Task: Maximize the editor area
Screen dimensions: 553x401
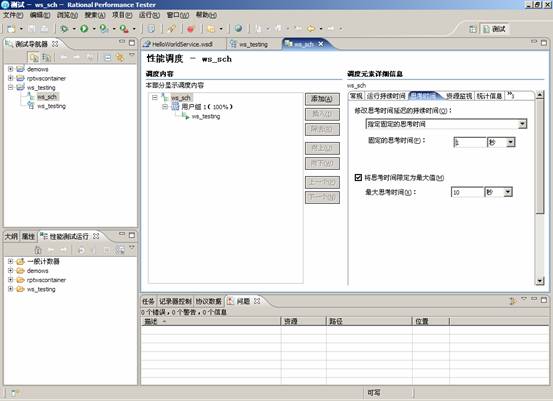Action: point(544,43)
